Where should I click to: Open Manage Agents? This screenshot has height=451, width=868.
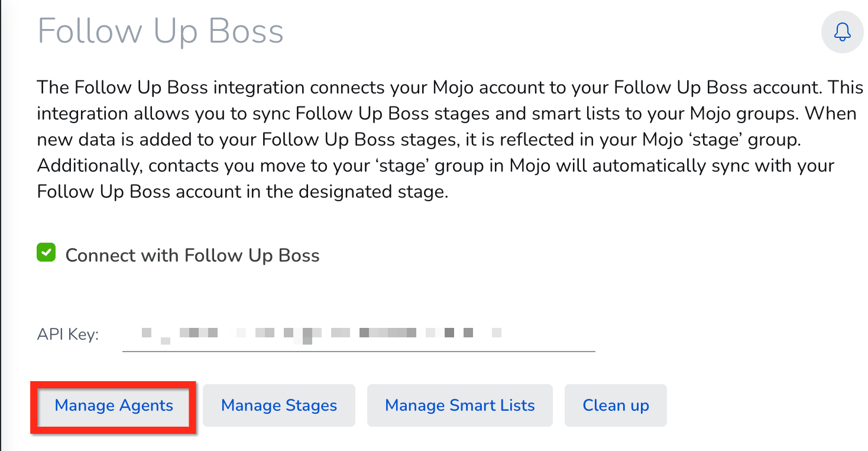114,405
